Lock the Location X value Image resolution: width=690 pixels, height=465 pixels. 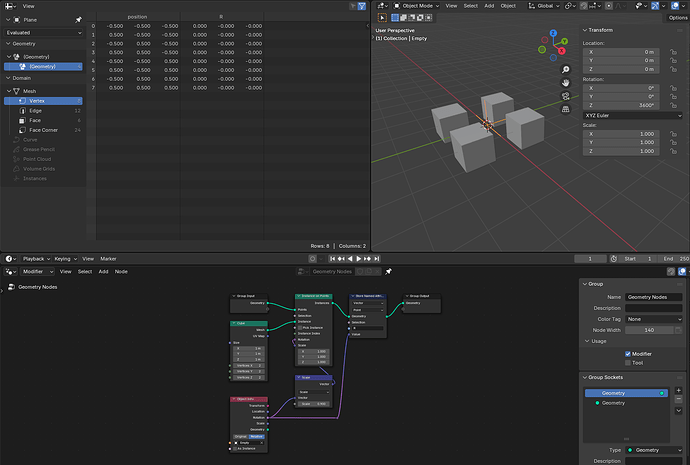[673, 52]
